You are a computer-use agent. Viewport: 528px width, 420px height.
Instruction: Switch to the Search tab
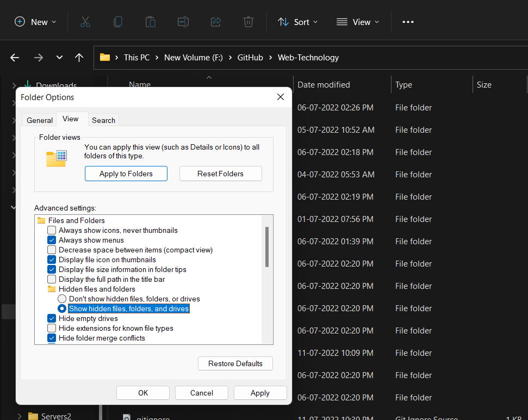pos(103,120)
